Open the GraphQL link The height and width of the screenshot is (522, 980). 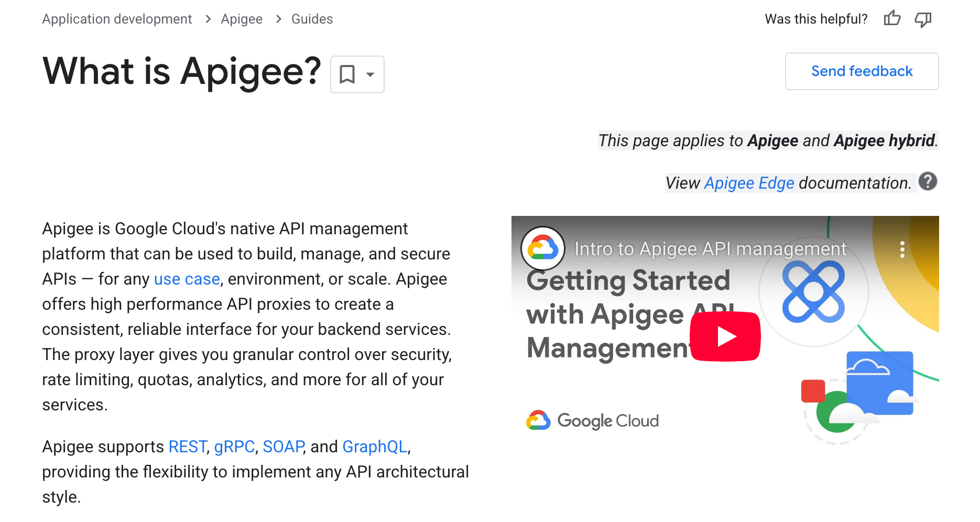click(x=375, y=447)
